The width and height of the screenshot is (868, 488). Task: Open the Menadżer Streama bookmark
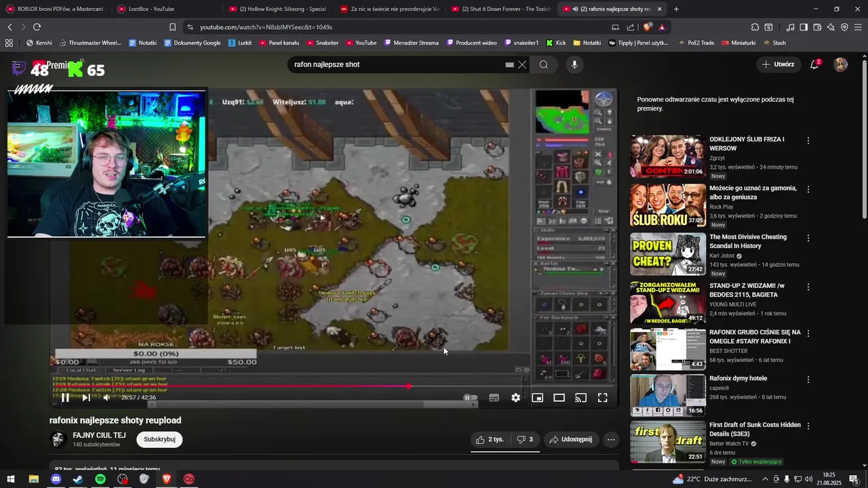(410, 43)
